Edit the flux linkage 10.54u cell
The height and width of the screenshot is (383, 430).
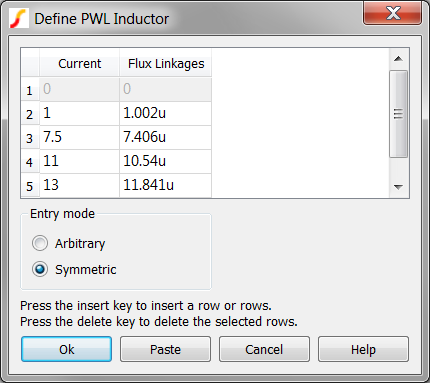(165, 161)
